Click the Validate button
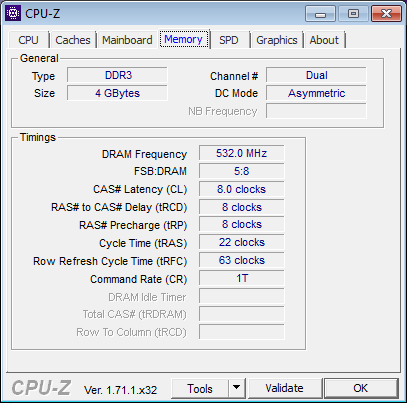The height and width of the screenshot is (403, 407). pos(284,388)
